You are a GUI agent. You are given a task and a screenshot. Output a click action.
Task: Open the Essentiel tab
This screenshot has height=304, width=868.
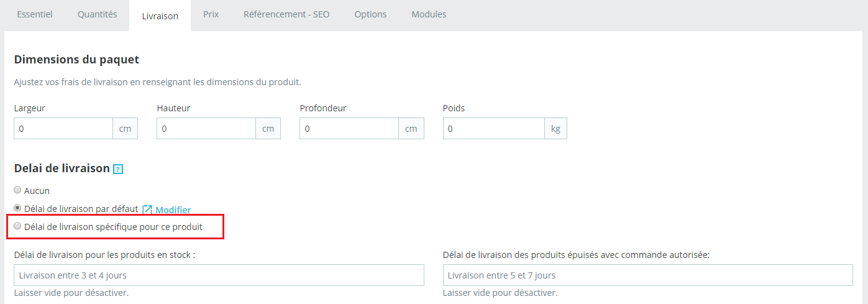click(35, 14)
